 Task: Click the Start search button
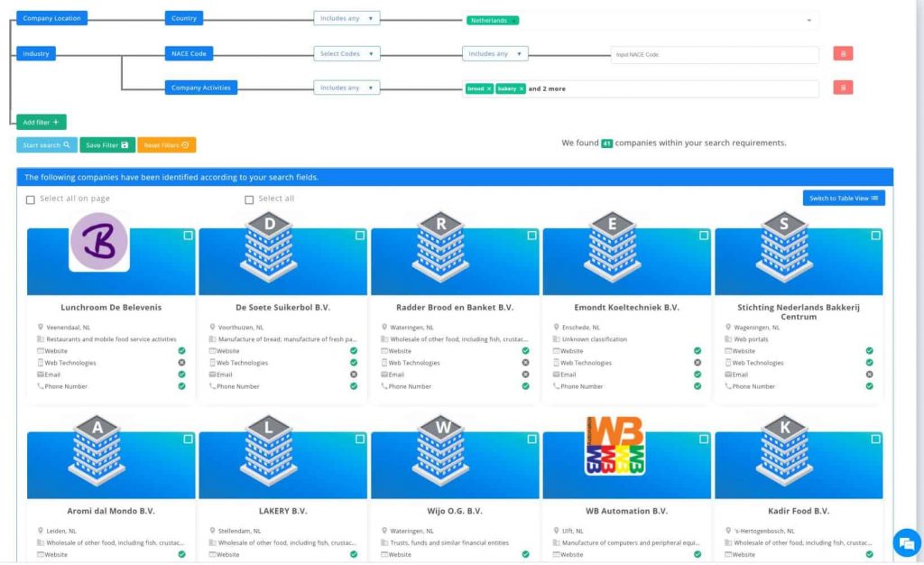pos(46,144)
